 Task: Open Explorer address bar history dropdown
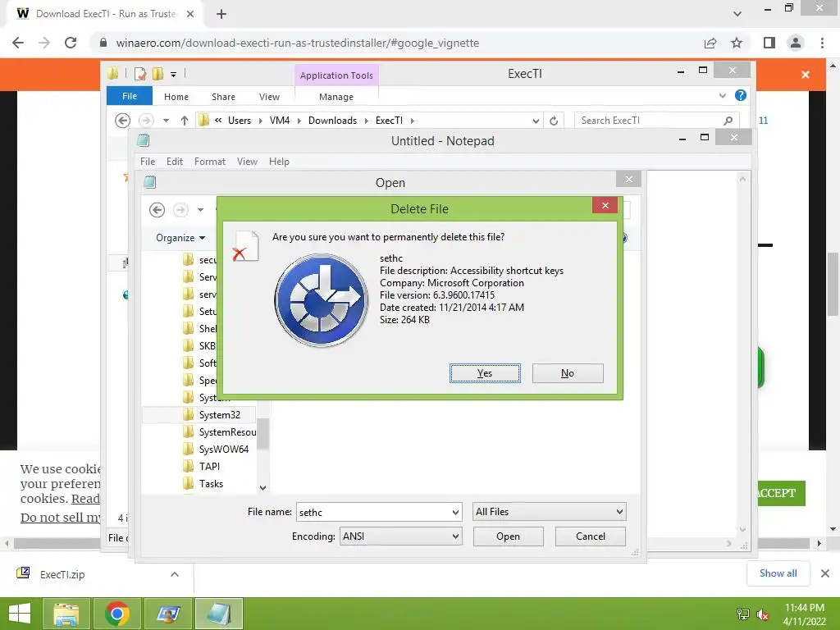click(x=536, y=121)
